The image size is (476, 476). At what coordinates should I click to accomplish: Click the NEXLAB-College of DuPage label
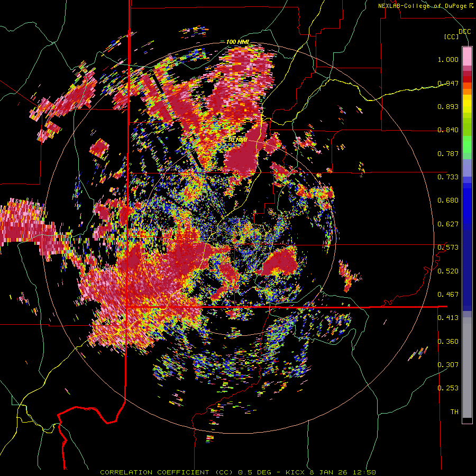426,6
